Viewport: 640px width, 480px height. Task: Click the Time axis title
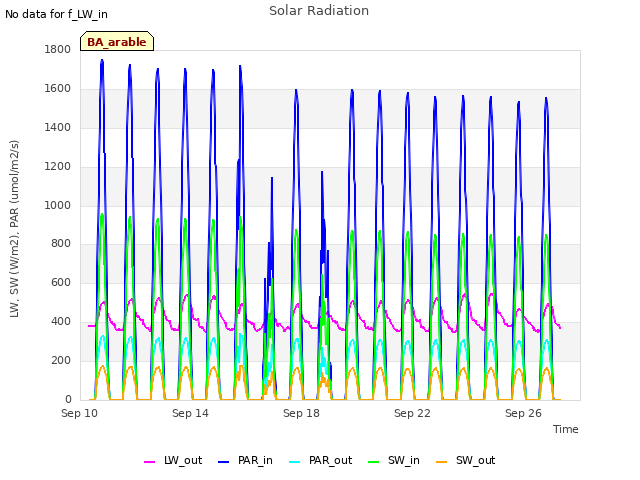point(566,429)
